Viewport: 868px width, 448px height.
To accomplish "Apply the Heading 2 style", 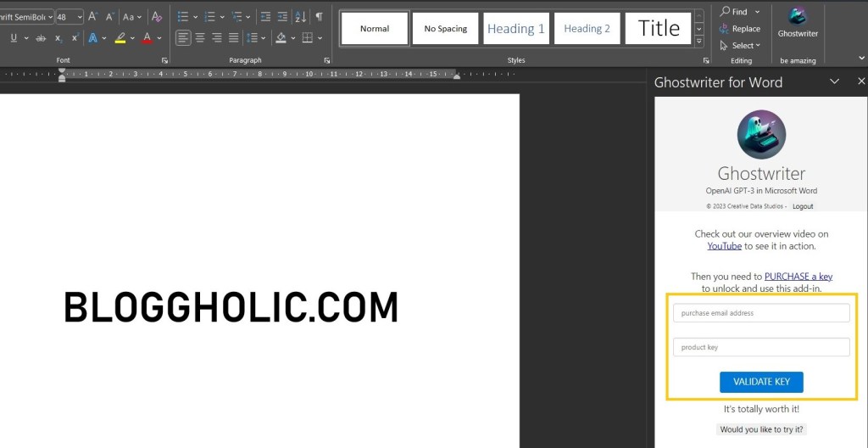I will [x=587, y=28].
